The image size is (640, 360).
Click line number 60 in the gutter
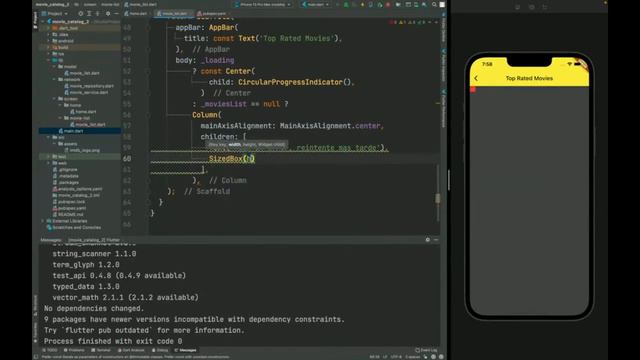tap(127, 159)
